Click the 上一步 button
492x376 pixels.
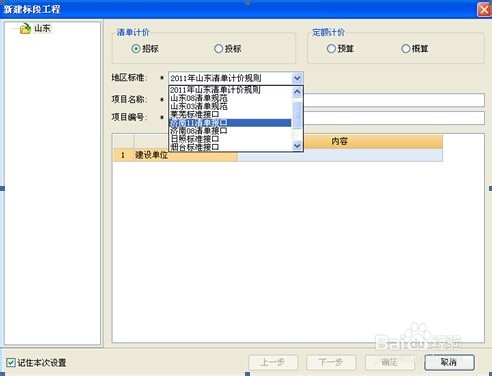273,362
